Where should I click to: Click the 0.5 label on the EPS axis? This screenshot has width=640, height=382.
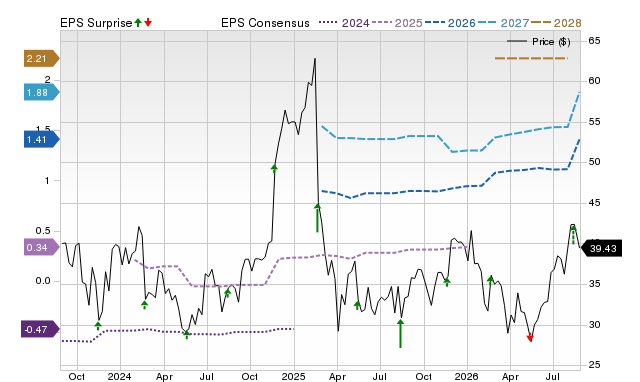[43, 231]
